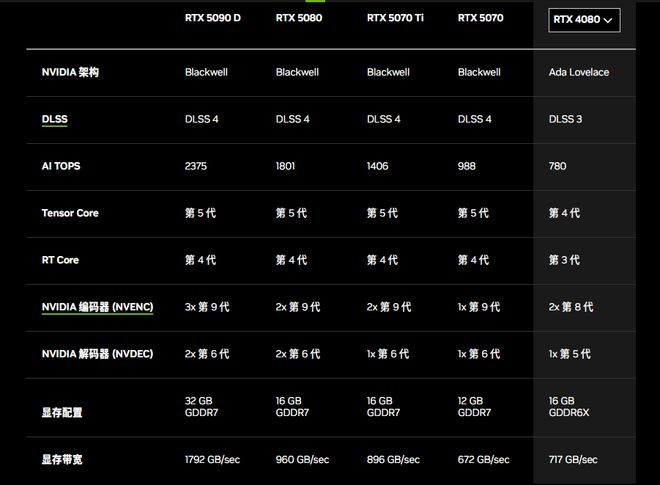Select bandwidth value 717 GB/sec

pyautogui.click(x=573, y=459)
